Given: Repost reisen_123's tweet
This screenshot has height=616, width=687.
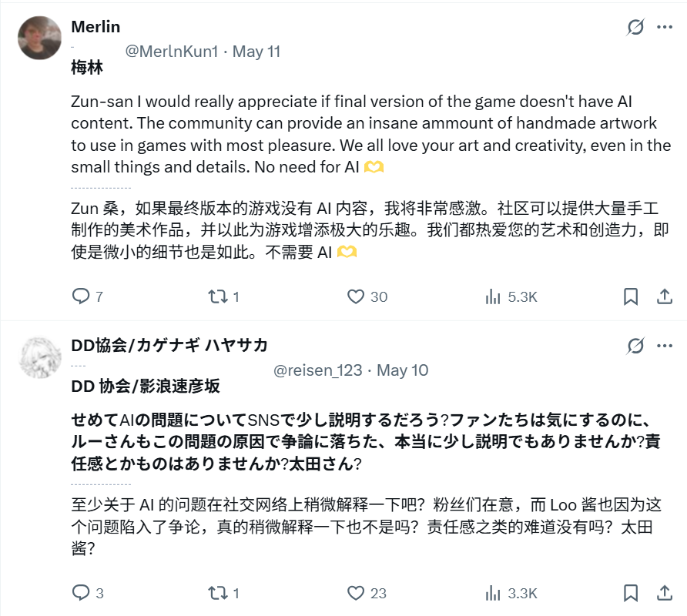Looking at the screenshot, I should [x=218, y=594].
